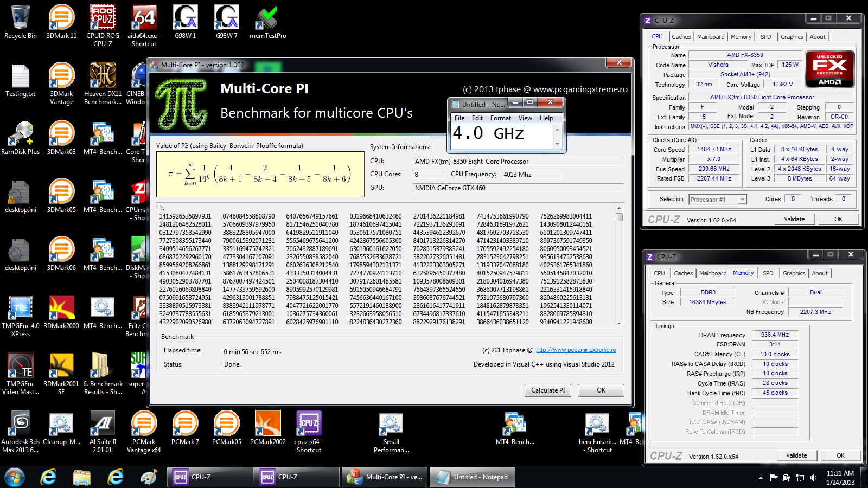Open the cpuz_x64 Shortcut icon
868x488 pixels.
tap(309, 424)
